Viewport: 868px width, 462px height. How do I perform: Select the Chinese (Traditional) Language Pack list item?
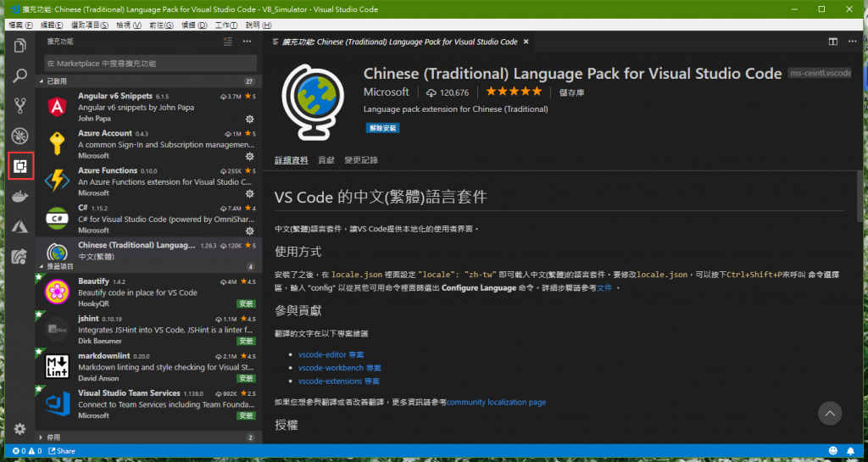148,249
